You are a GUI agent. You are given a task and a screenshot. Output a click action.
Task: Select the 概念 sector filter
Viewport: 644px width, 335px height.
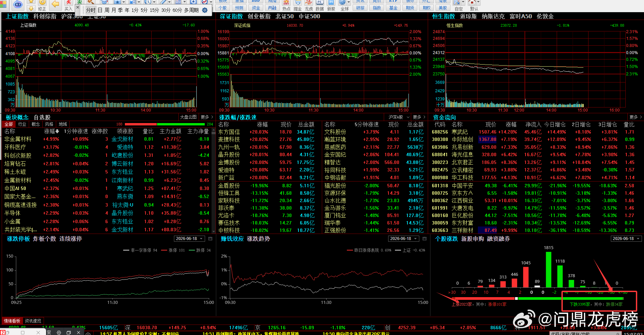pos(36,124)
